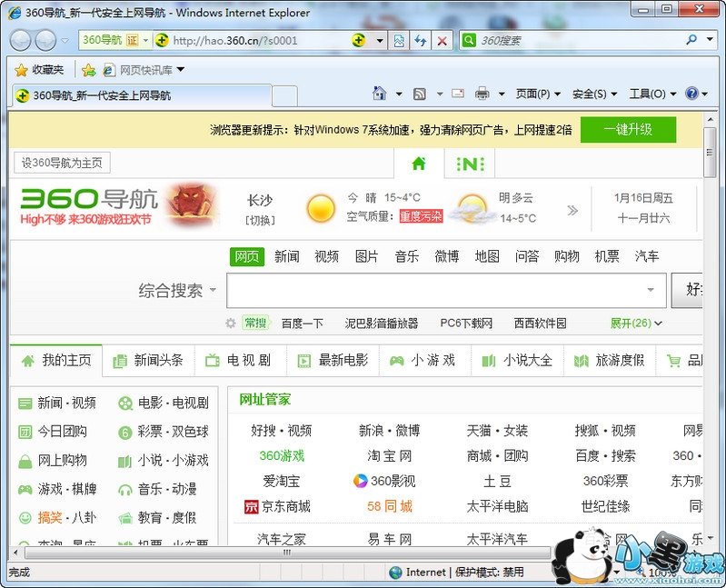Open Favorites star button 收藏夹

click(x=40, y=70)
